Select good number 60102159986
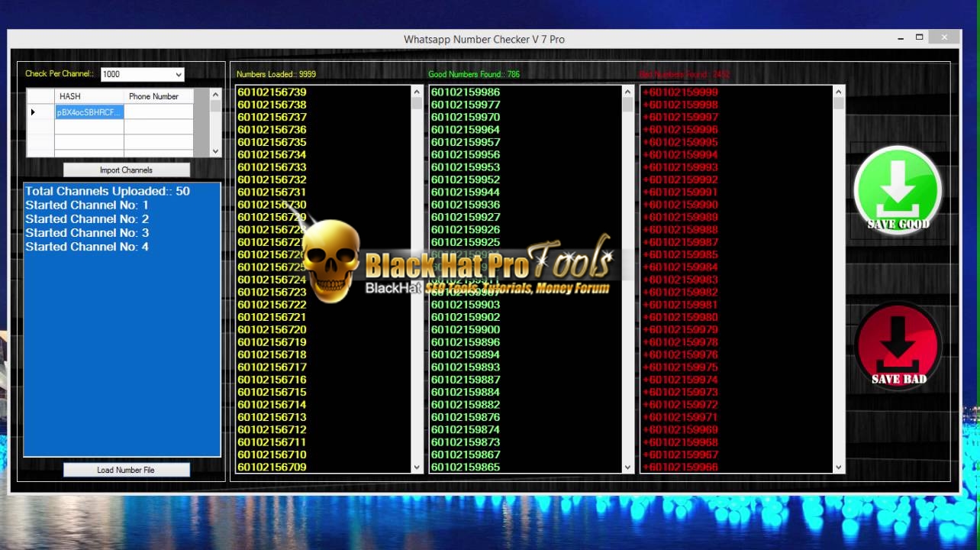The height and width of the screenshot is (550, 980). point(466,92)
